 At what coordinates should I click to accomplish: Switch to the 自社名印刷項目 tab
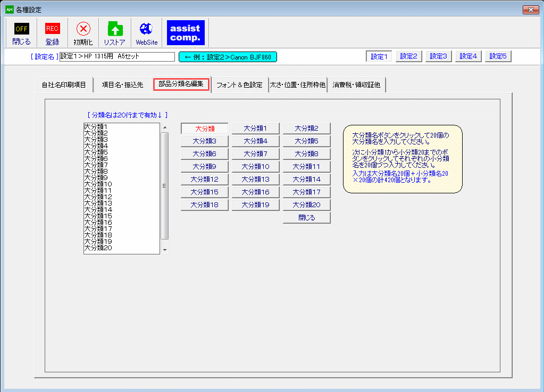point(64,84)
